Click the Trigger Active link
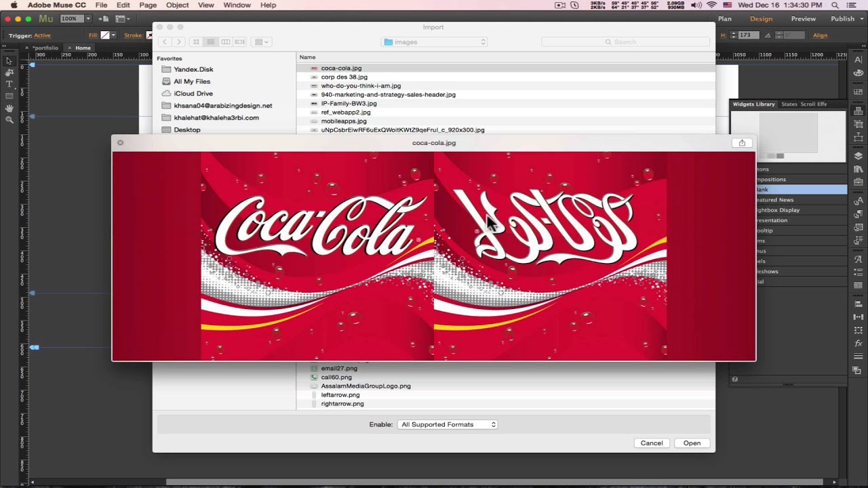 42,35
